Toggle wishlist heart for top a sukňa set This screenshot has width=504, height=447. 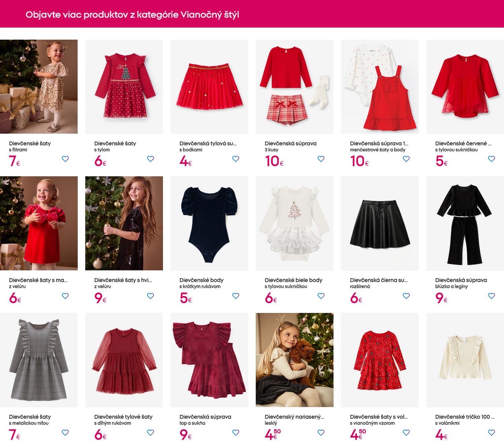(x=236, y=433)
